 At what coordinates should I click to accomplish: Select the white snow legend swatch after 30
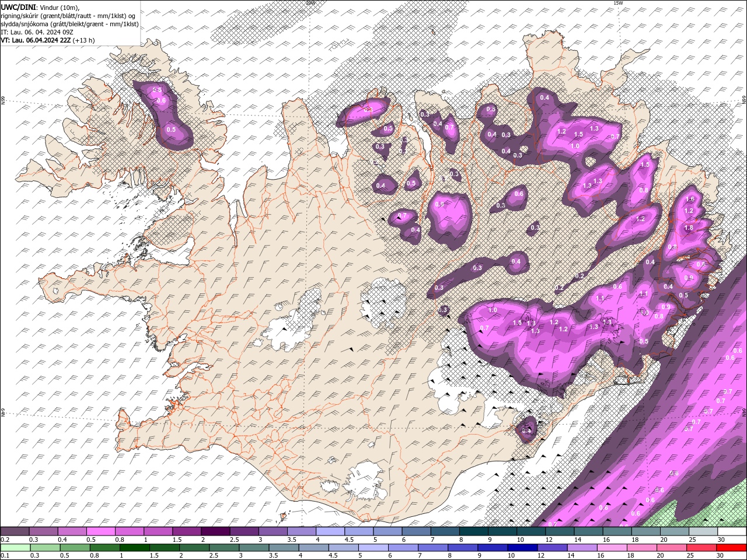pyautogui.click(x=732, y=531)
